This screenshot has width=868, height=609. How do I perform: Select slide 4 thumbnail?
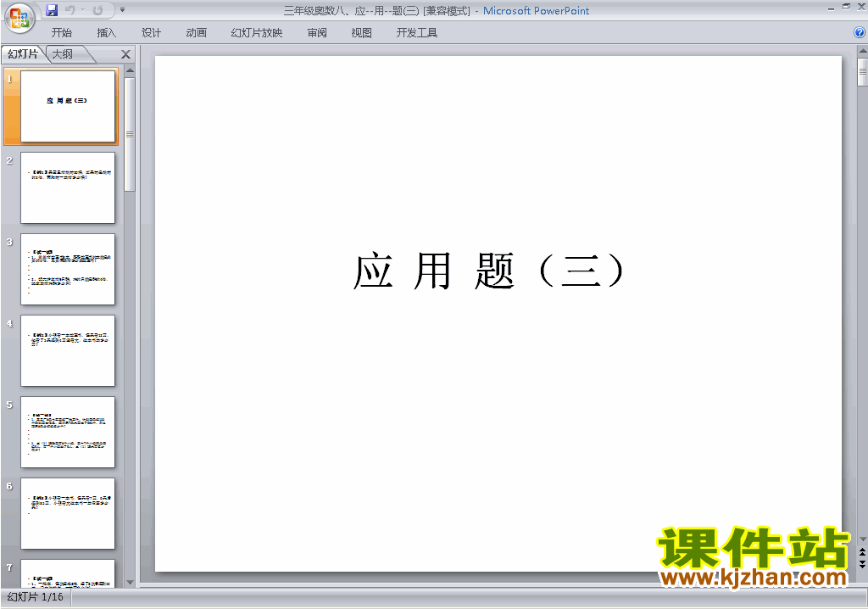[68, 351]
